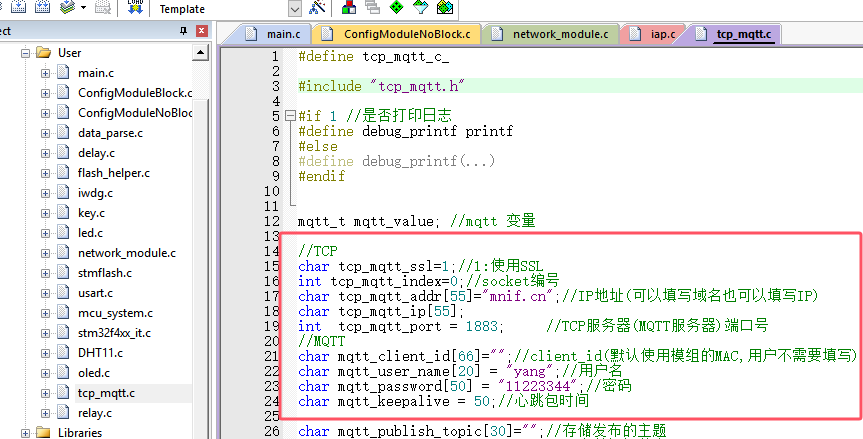Image resolution: width=863 pixels, height=439 pixels.
Task: Expand the tcp_mqtt.c tree node
Action: tap(45, 393)
